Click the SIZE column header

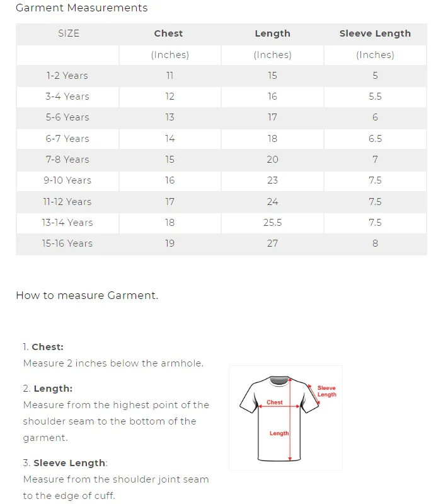click(x=69, y=33)
